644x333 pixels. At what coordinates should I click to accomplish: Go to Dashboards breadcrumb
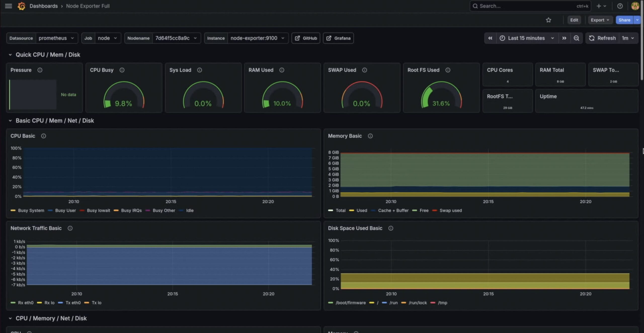pos(44,6)
